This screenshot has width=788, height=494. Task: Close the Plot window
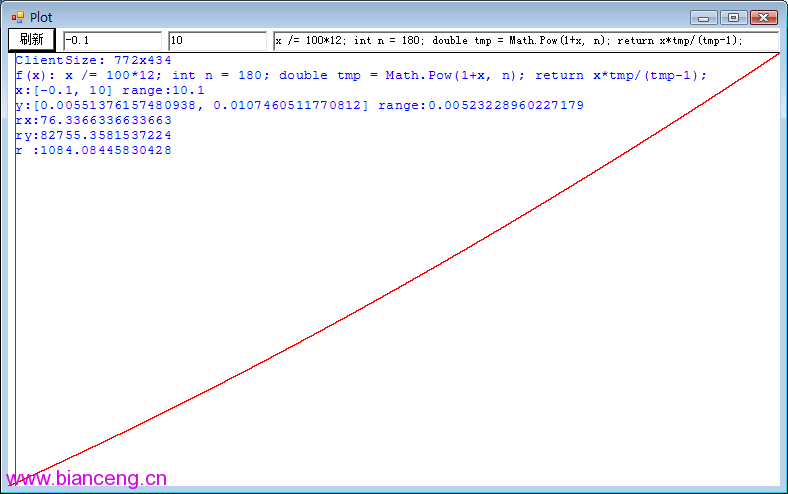[763, 18]
